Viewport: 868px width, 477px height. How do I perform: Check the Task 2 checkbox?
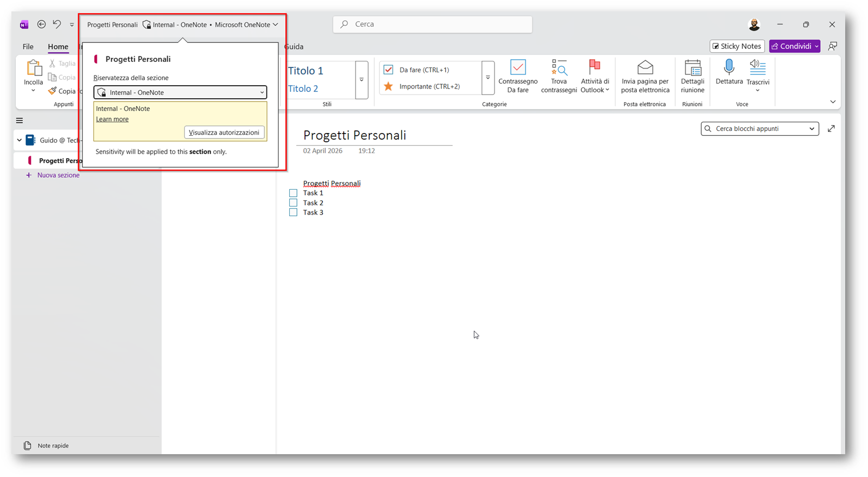pyautogui.click(x=293, y=203)
